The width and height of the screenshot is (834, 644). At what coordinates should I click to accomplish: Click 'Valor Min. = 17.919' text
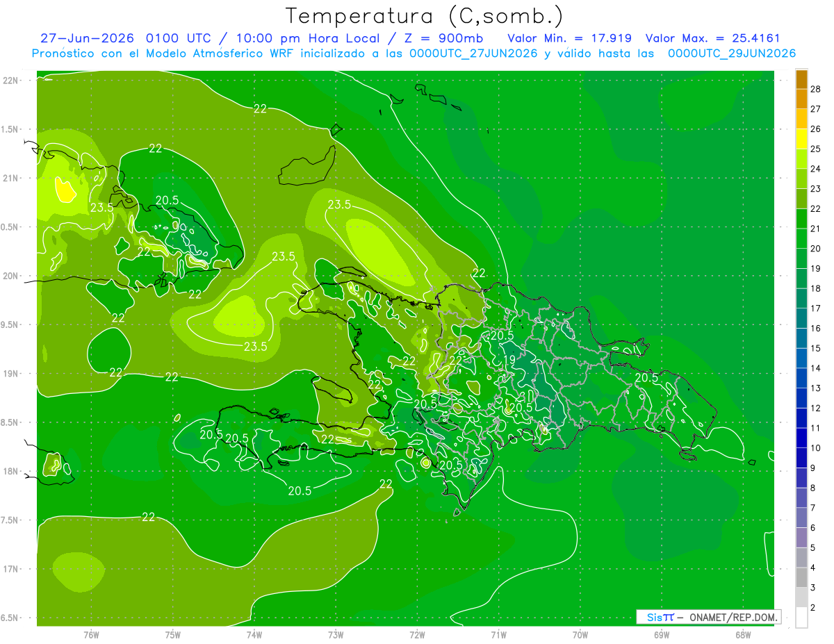click(569, 38)
